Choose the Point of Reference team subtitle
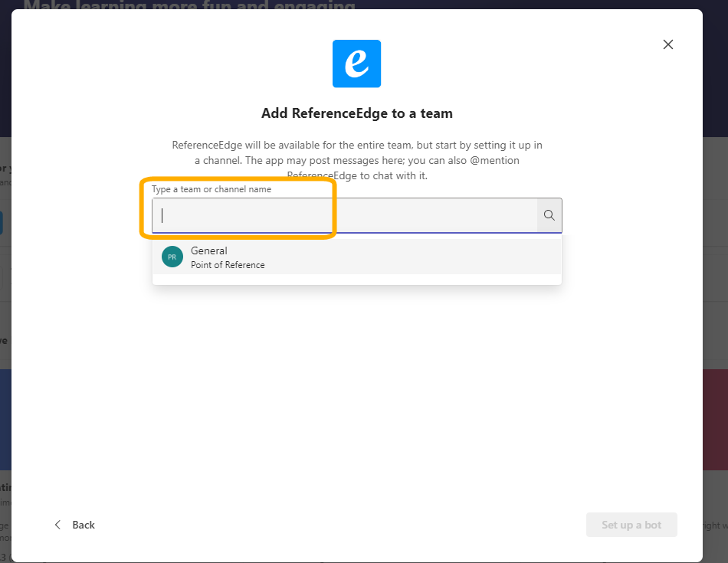 [228, 265]
